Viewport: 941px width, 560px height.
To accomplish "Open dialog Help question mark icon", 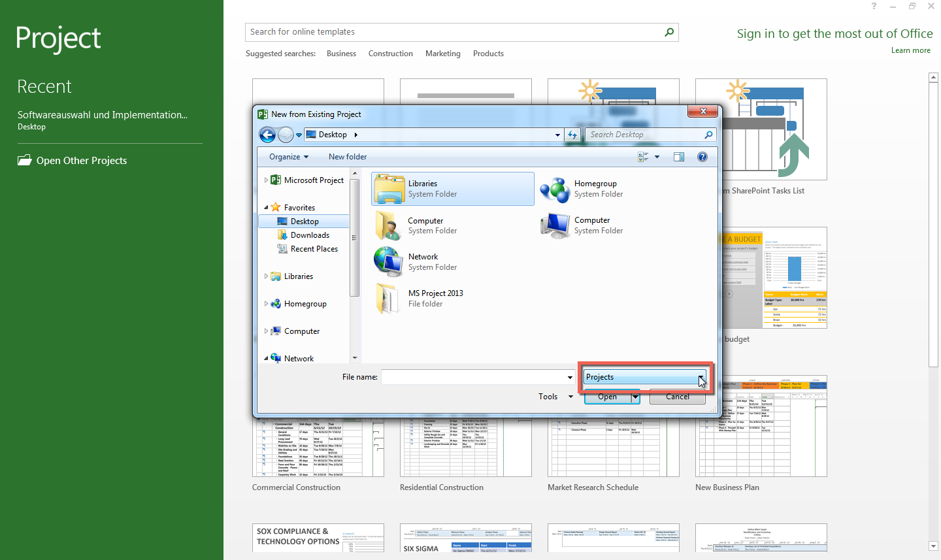I will click(x=702, y=157).
